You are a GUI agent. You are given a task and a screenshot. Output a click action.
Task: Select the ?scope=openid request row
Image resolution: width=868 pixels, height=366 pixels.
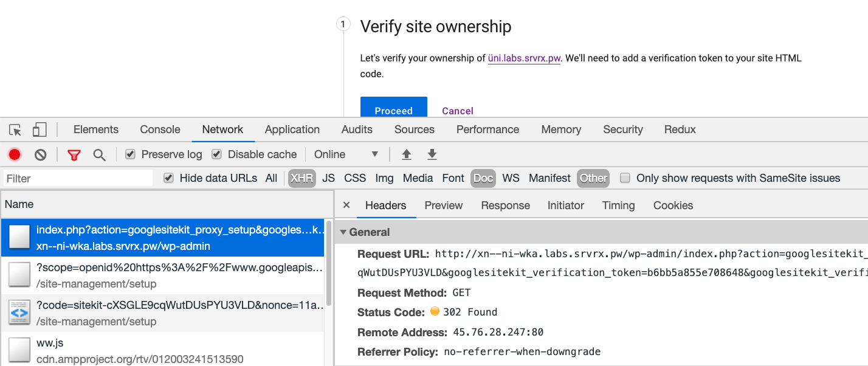[x=163, y=275]
